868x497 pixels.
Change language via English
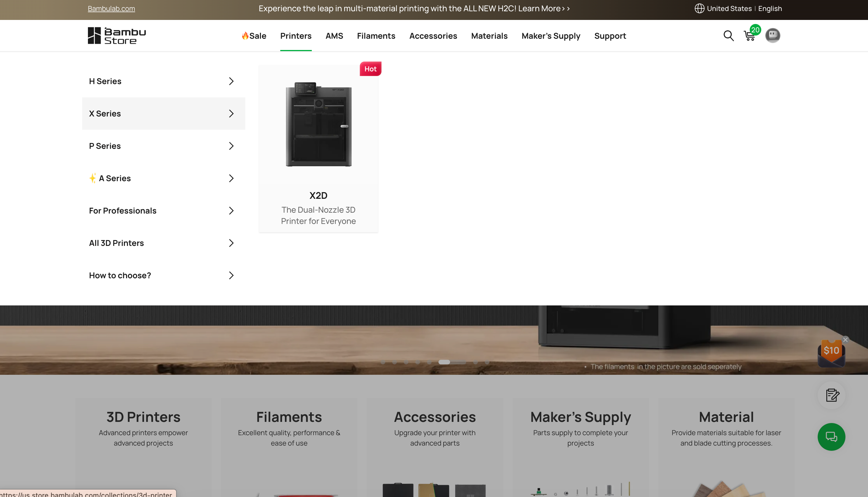pyautogui.click(x=770, y=9)
